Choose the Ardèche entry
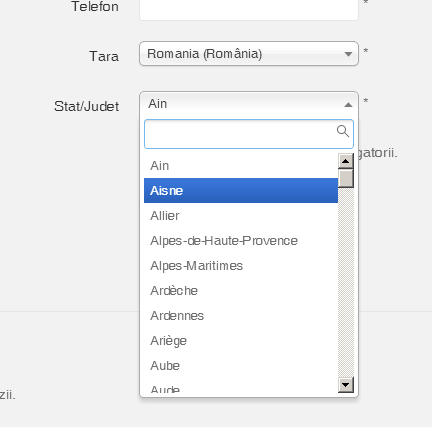The width and height of the screenshot is (432, 427). [x=241, y=291]
